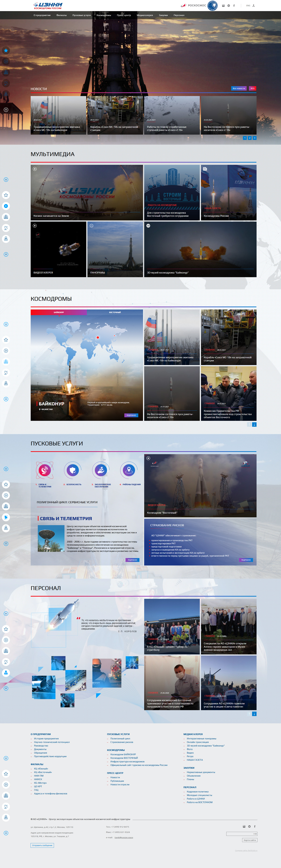Open footer link Кадровая политика
This screenshot has height=868, width=281.
click(x=197, y=791)
